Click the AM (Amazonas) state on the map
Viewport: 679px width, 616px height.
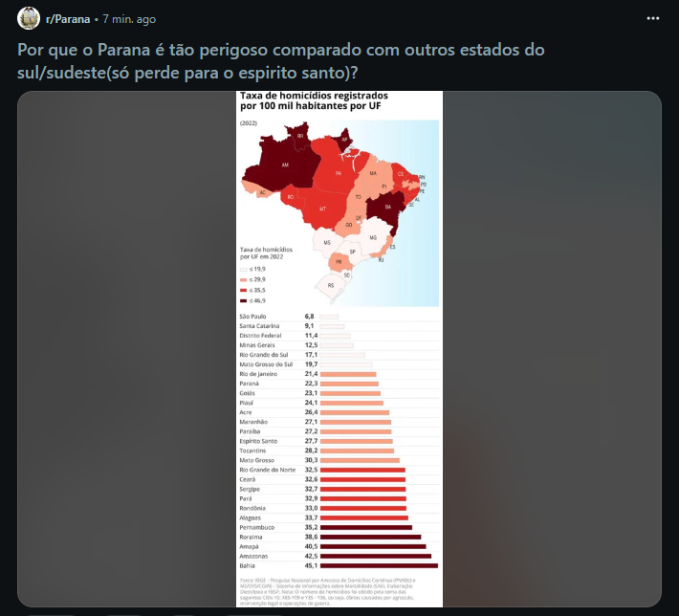284,165
